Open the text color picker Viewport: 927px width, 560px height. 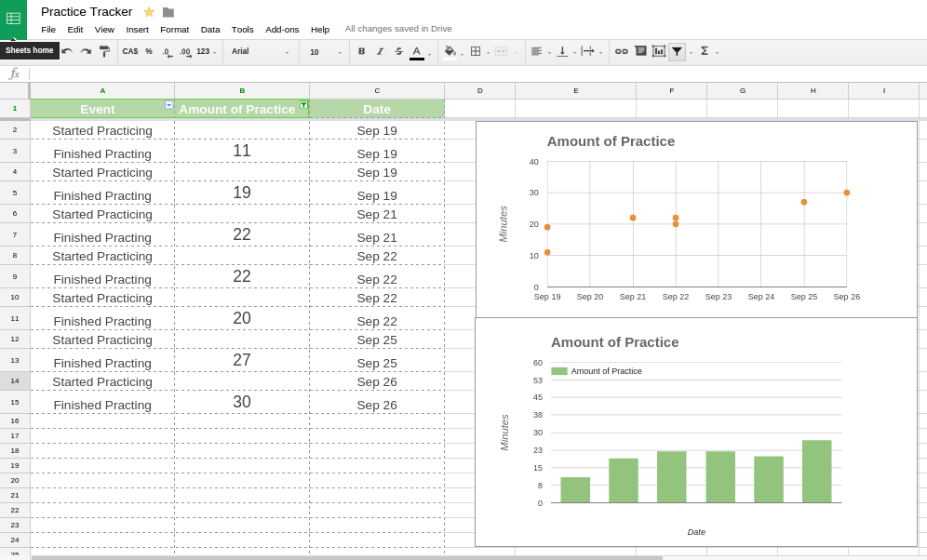(417, 52)
